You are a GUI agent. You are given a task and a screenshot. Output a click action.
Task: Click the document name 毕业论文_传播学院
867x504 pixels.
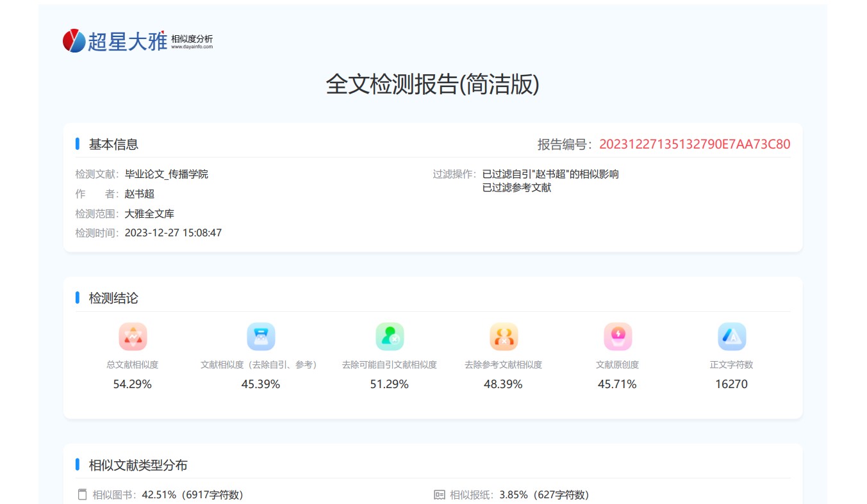pyautogui.click(x=166, y=174)
